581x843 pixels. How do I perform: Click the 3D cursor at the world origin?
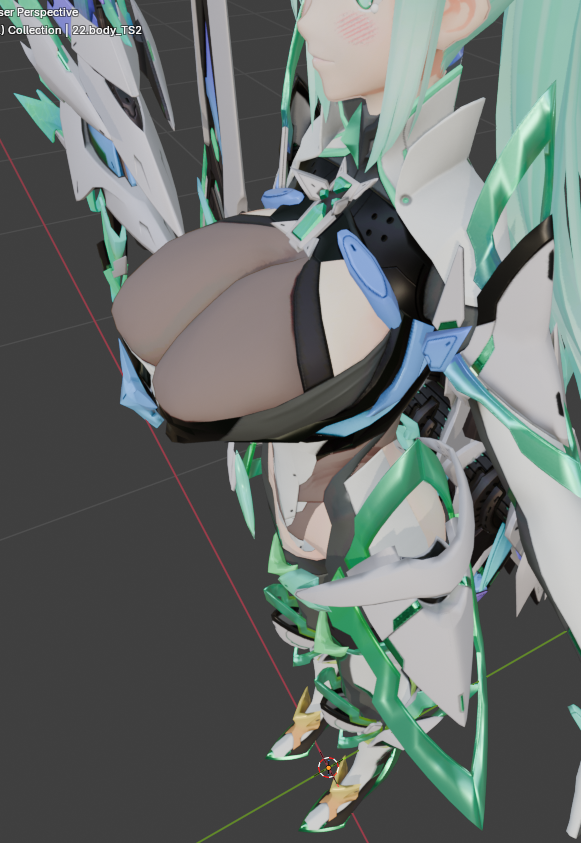[328, 768]
